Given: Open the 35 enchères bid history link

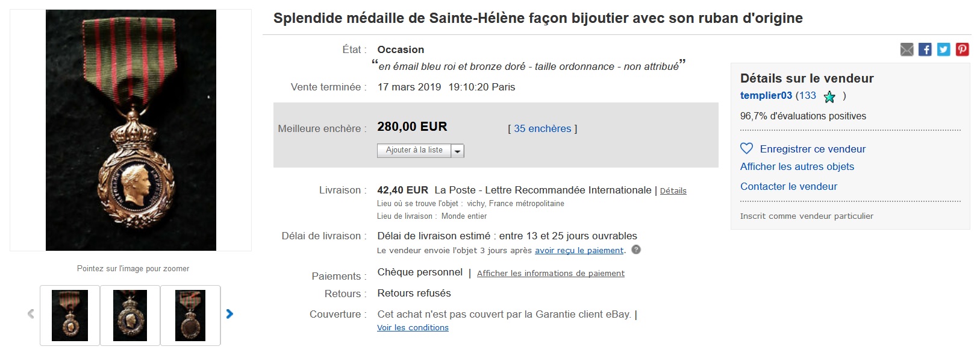Looking at the screenshot, I should (543, 128).
